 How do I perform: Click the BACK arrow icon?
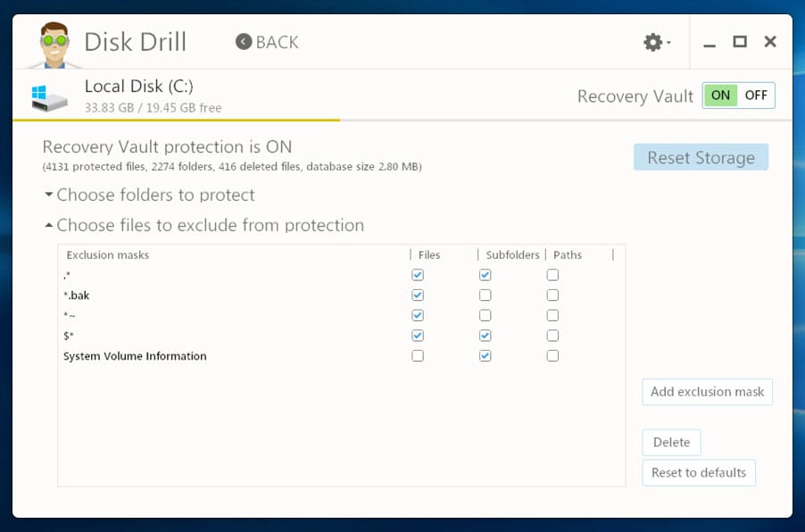point(244,42)
